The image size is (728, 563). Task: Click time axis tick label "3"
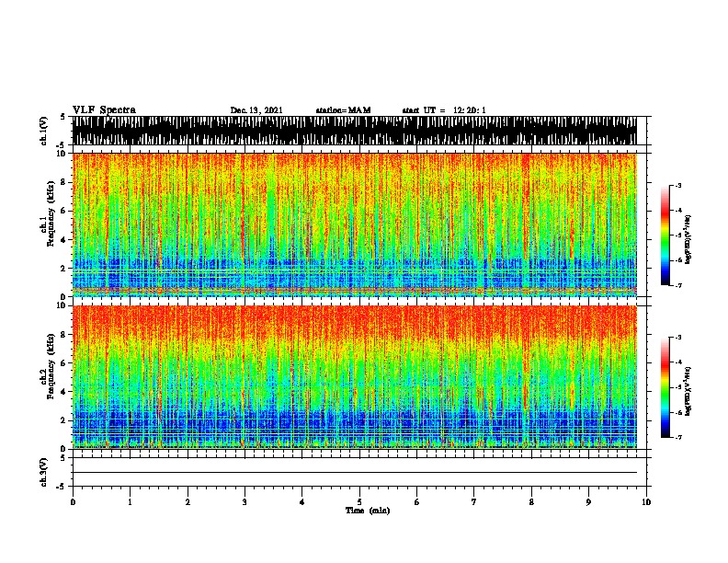(245, 502)
